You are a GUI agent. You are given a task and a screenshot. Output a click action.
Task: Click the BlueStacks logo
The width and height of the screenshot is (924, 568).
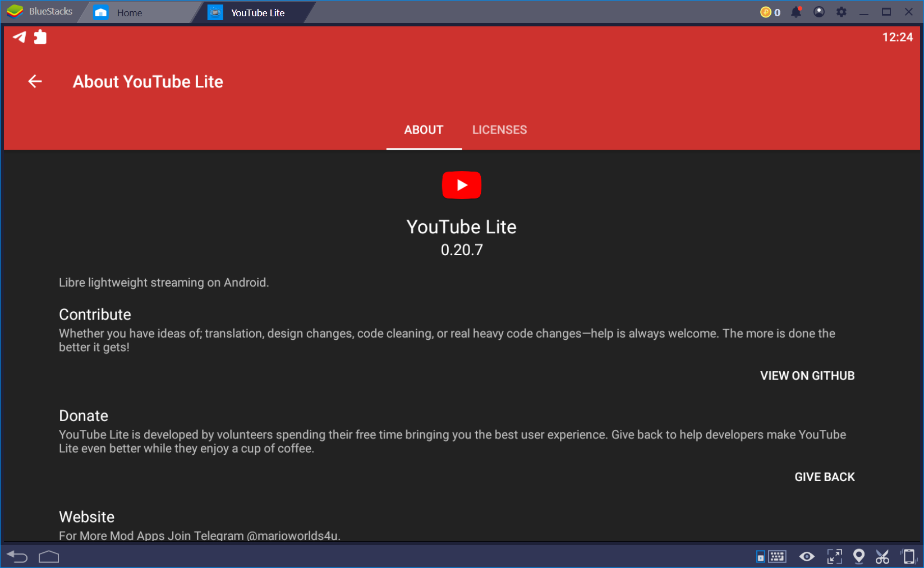tap(15, 11)
